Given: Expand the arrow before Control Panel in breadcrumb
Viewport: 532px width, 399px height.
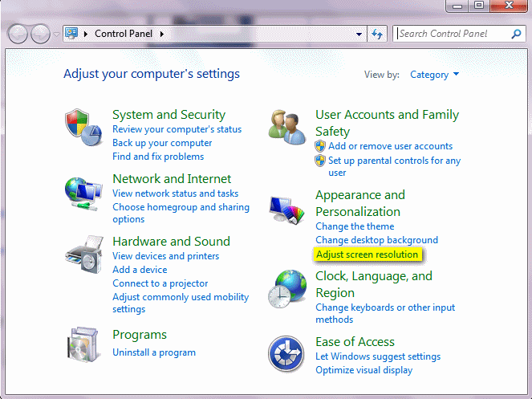Looking at the screenshot, I should click(x=86, y=34).
